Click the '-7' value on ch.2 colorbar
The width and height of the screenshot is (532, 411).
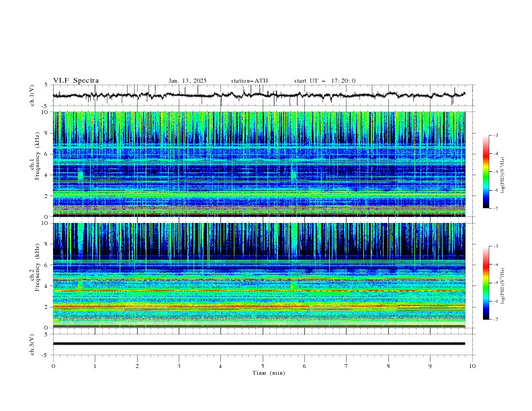click(496, 320)
